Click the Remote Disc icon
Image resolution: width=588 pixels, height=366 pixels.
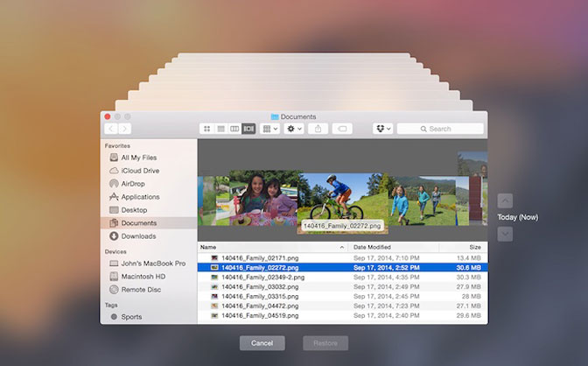[x=114, y=290]
